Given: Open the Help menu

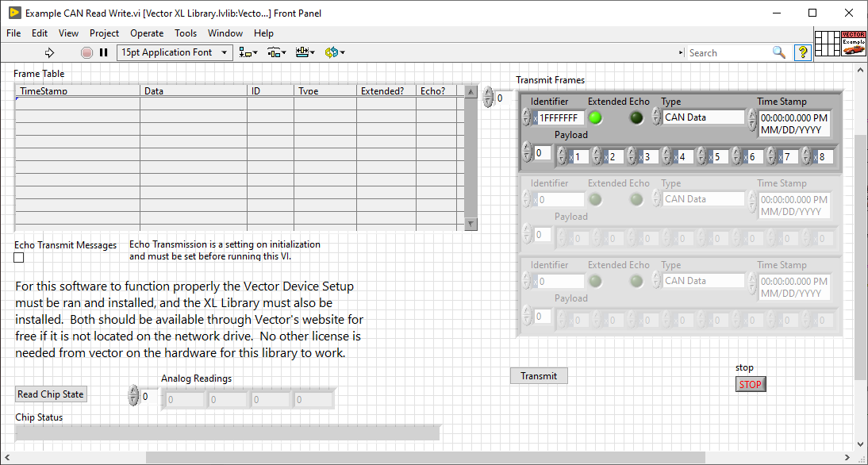Looking at the screenshot, I should click(x=263, y=33).
